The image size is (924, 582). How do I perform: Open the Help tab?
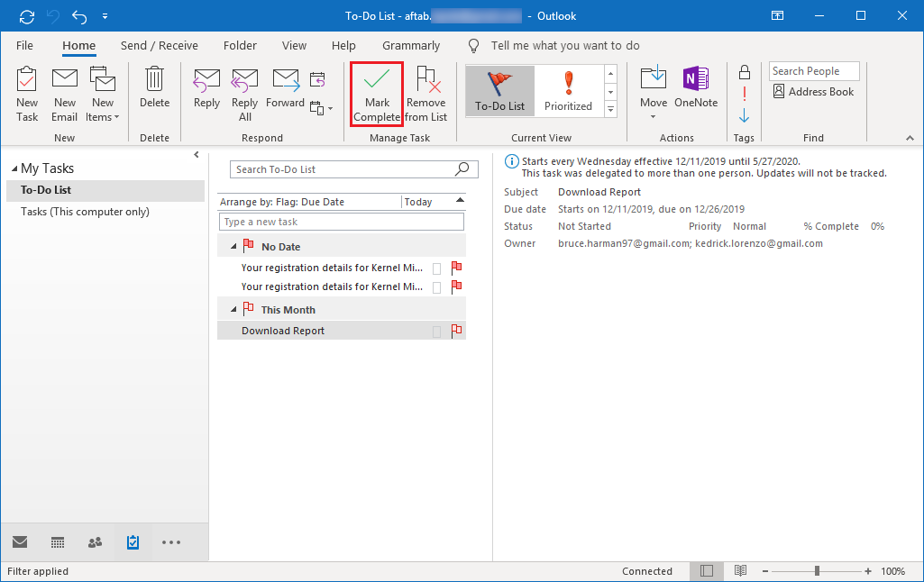click(343, 45)
